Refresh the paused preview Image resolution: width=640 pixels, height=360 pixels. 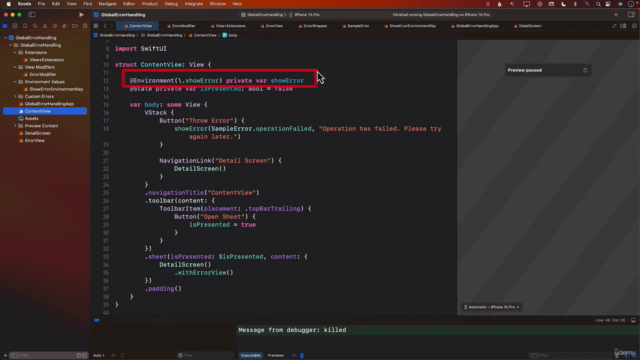tap(585, 70)
